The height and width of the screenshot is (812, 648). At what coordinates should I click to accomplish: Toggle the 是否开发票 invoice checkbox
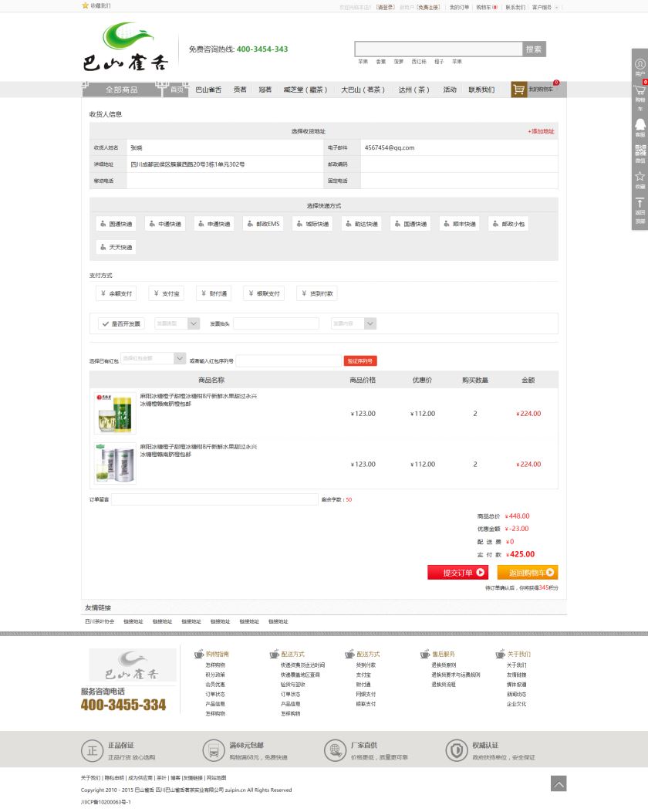[x=121, y=323]
